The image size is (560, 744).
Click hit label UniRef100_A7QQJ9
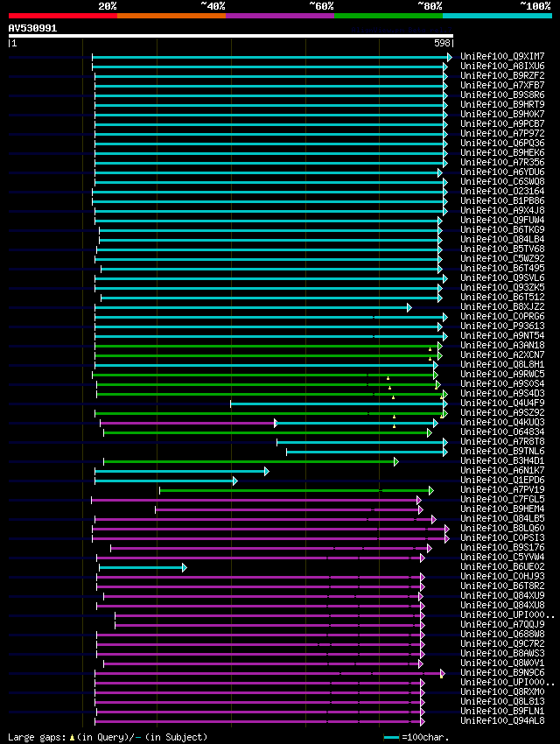point(502,624)
